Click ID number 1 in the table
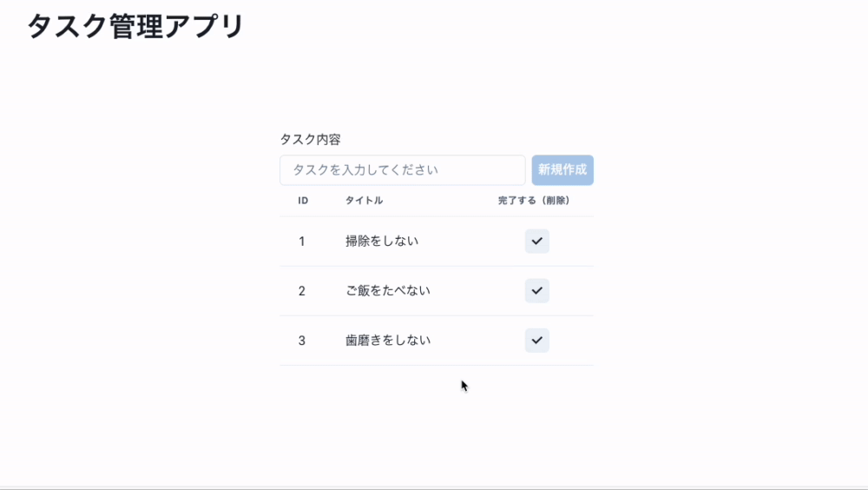868x490 pixels. click(x=302, y=242)
